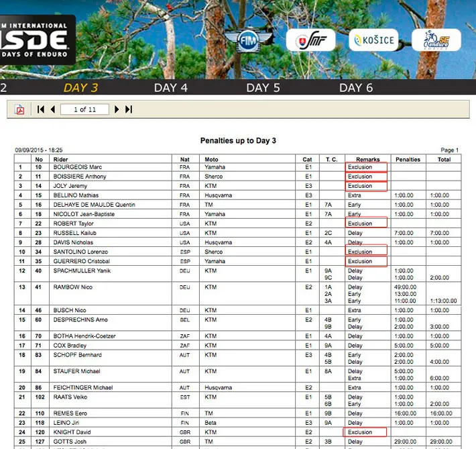The width and height of the screenshot is (476, 449).
Task: Switch to the DAY 5 tab
Action: [263, 88]
